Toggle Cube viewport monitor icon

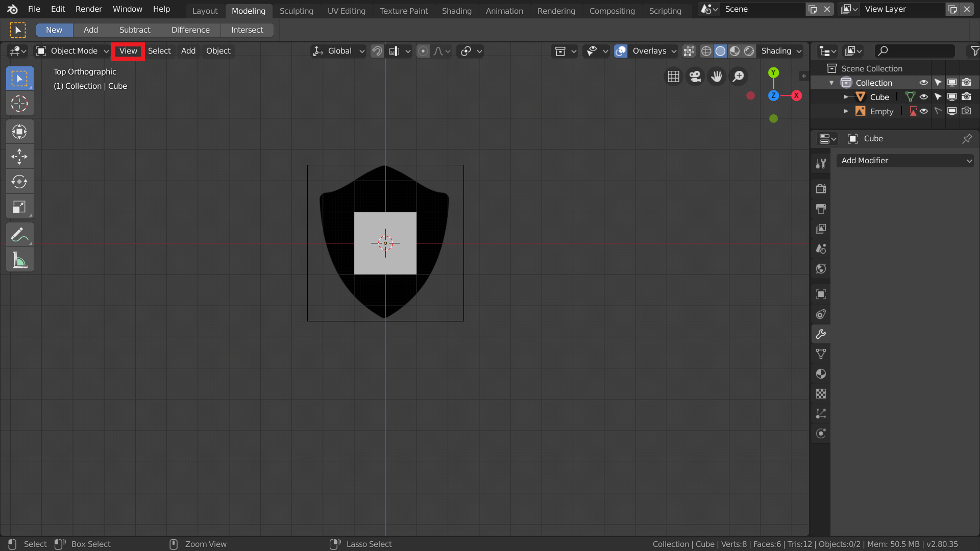(x=952, y=96)
